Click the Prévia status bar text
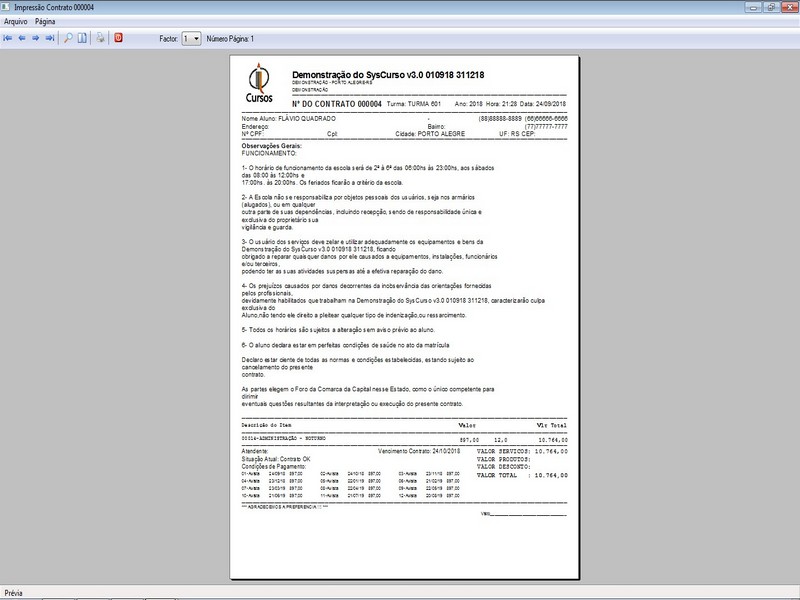The image size is (800, 600). click(13, 593)
